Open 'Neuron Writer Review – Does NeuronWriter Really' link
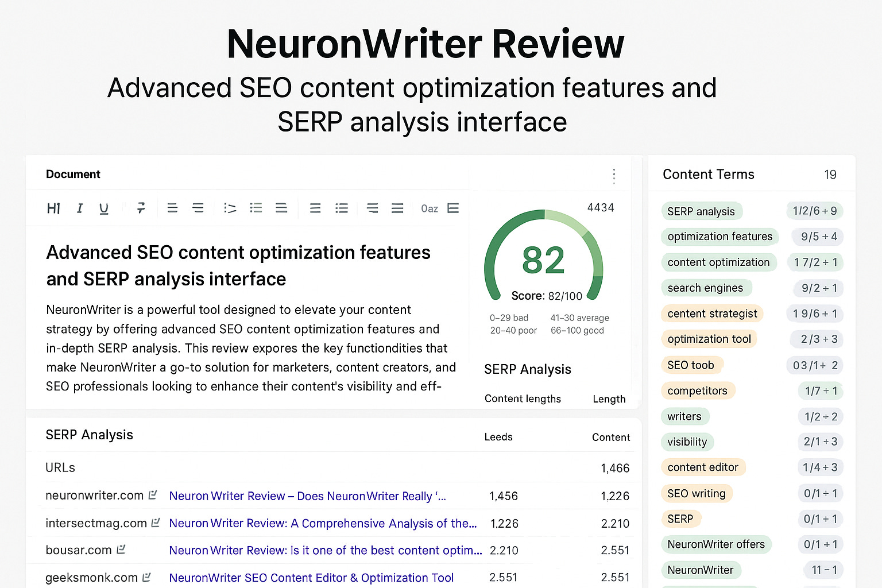The image size is (882, 588). point(307,496)
